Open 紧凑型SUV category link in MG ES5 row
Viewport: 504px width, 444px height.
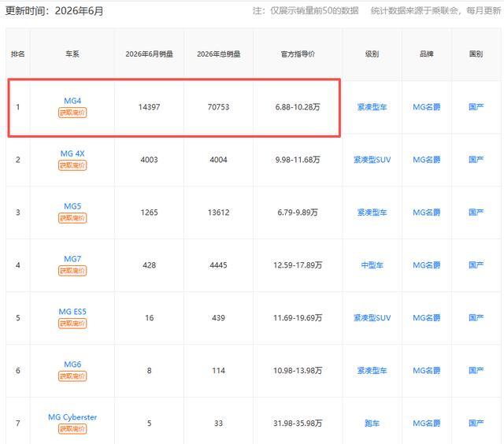(372, 318)
